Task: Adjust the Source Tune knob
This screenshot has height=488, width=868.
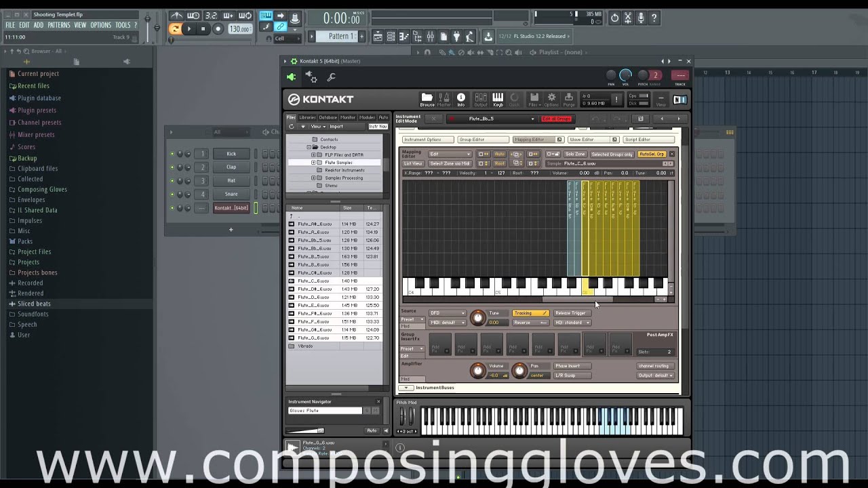Action: tap(478, 317)
